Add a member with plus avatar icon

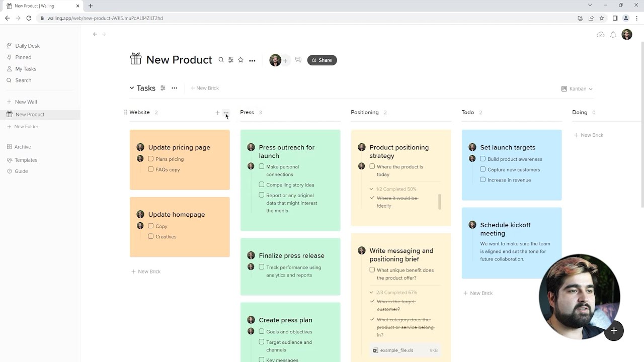(285, 61)
